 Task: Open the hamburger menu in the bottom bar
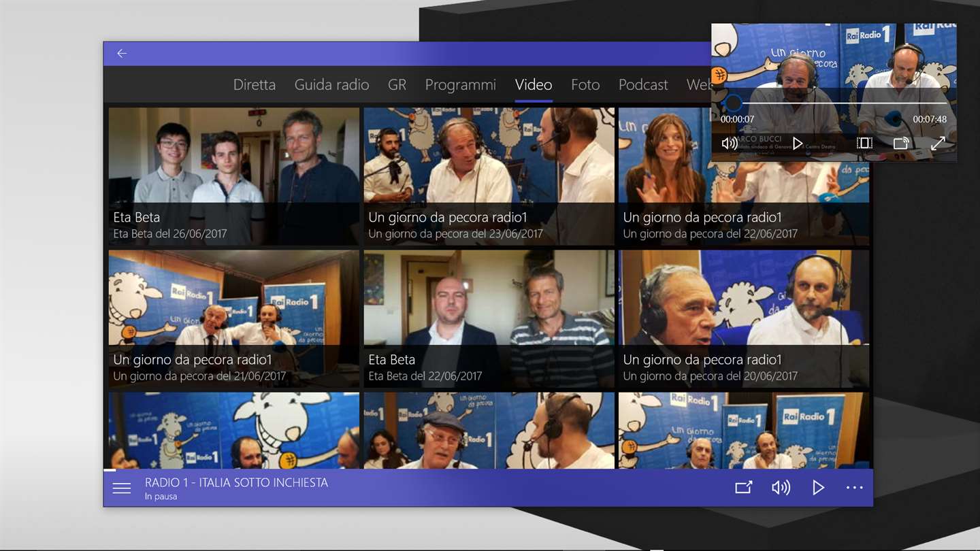(x=122, y=488)
